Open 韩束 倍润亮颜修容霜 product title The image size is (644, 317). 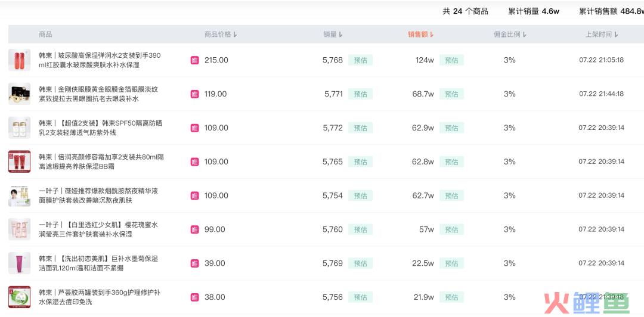tap(101, 161)
